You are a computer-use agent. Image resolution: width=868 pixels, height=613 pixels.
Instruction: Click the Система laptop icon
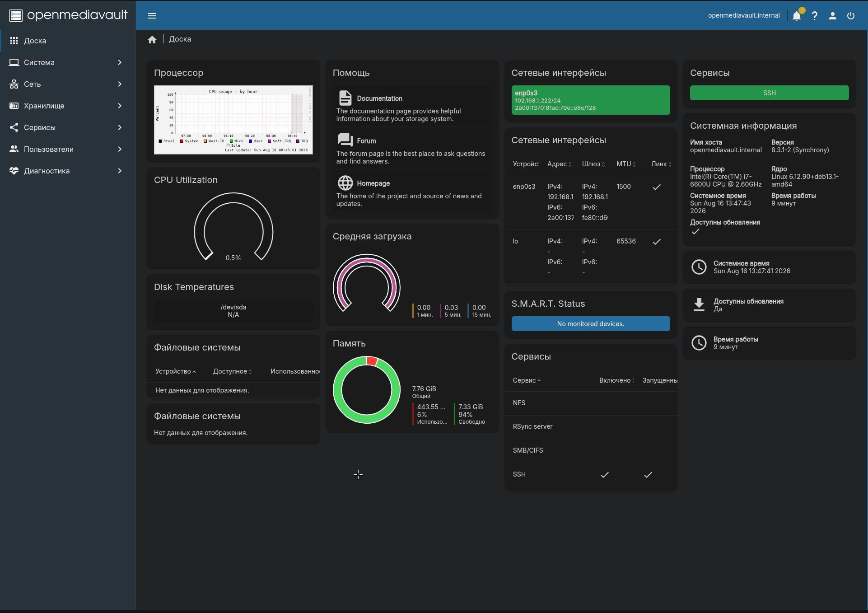coord(14,62)
